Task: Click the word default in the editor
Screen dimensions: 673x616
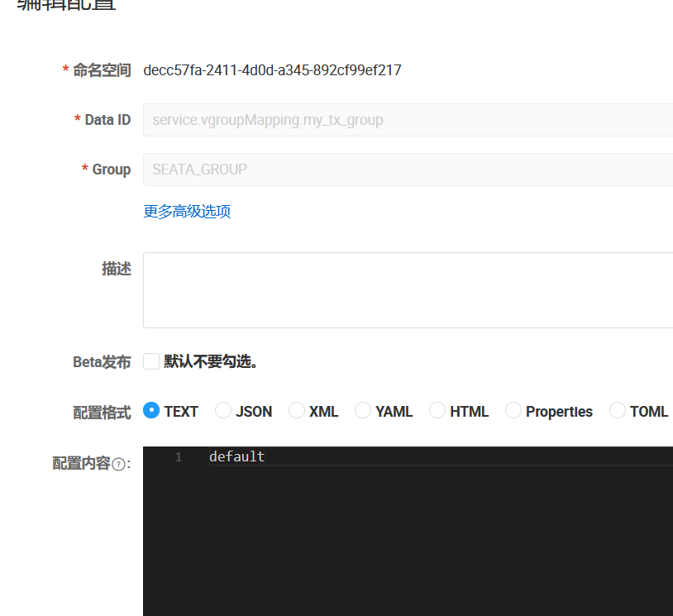Action: pyautogui.click(x=237, y=456)
